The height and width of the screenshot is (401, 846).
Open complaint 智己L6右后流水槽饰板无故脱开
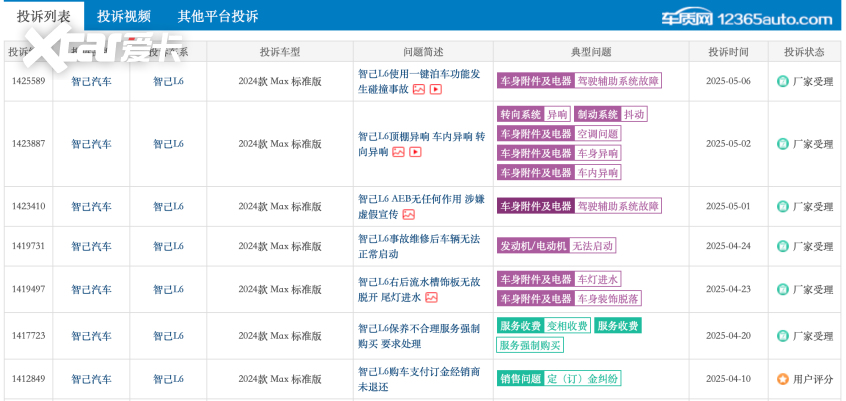pyautogui.click(x=419, y=289)
